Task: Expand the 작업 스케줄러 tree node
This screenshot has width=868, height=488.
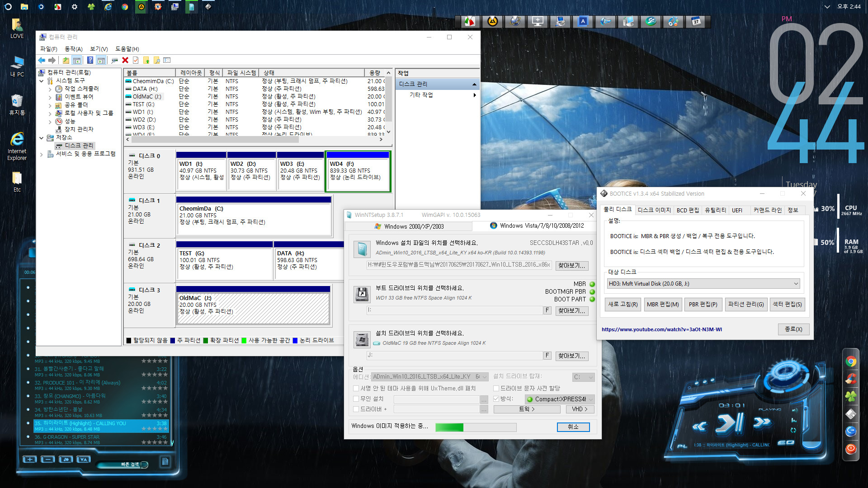Action: pyautogui.click(x=50, y=89)
